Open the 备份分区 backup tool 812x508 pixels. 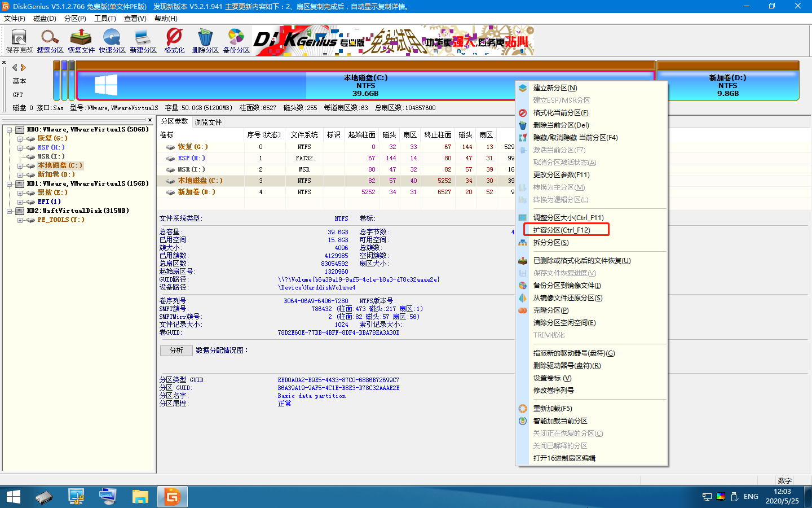pyautogui.click(x=236, y=41)
